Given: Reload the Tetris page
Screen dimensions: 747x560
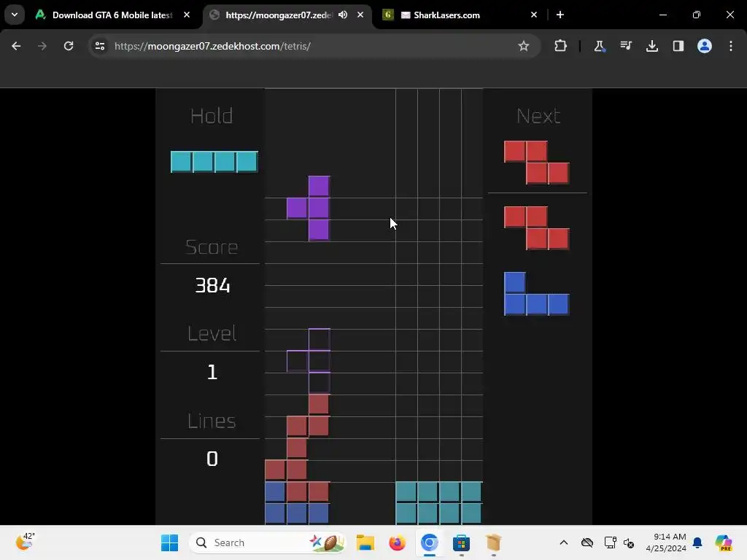Looking at the screenshot, I should click(x=69, y=46).
